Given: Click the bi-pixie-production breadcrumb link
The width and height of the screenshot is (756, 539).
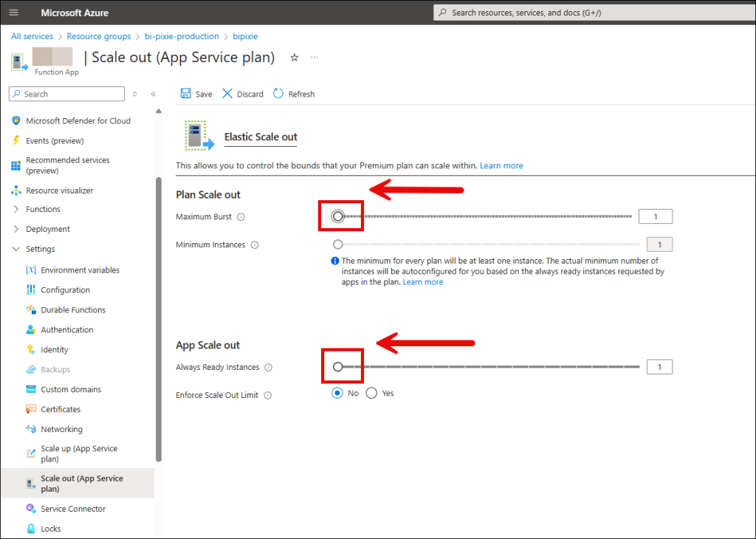Looking at the screenshot, I should point(182,36).
